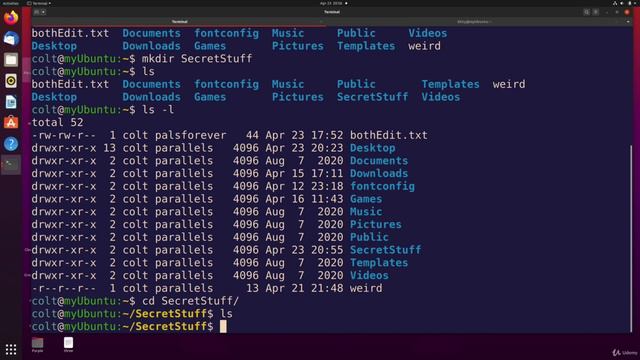Image resolution: width=640 pixels, height=360 pixels.
Task: Open new-tab profile dropdown arrow
Action: (x=43, y=12)
